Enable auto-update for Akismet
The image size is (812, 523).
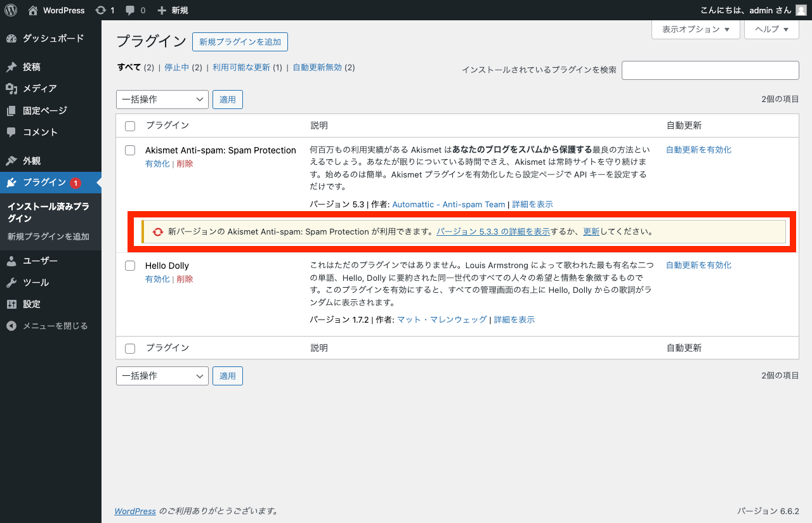pyautogui.click(x=698, y=150)
